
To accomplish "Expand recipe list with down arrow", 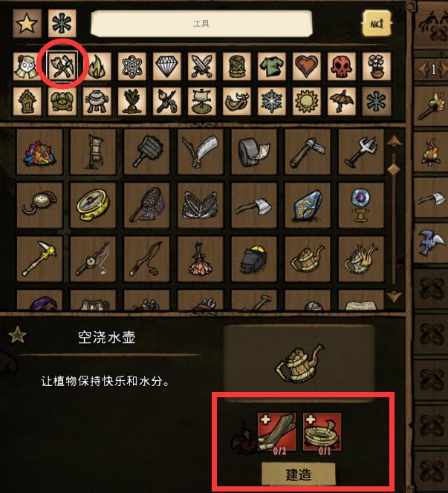I will [x=393, y=296].
